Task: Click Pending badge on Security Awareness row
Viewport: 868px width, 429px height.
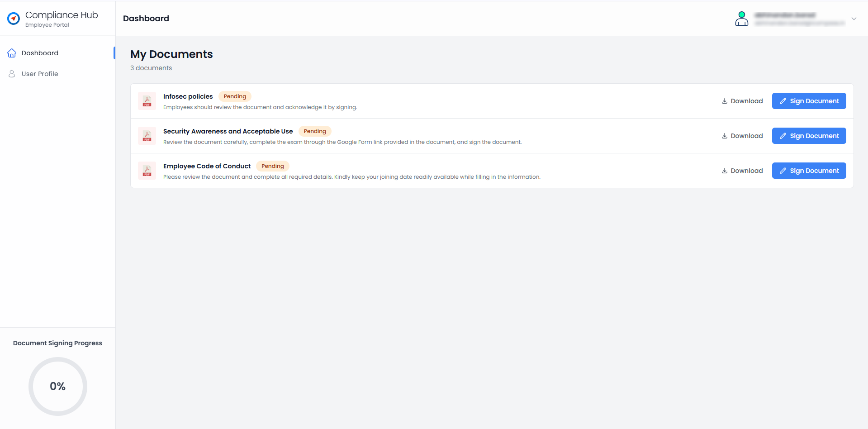Action: click(x=315, y=131)
